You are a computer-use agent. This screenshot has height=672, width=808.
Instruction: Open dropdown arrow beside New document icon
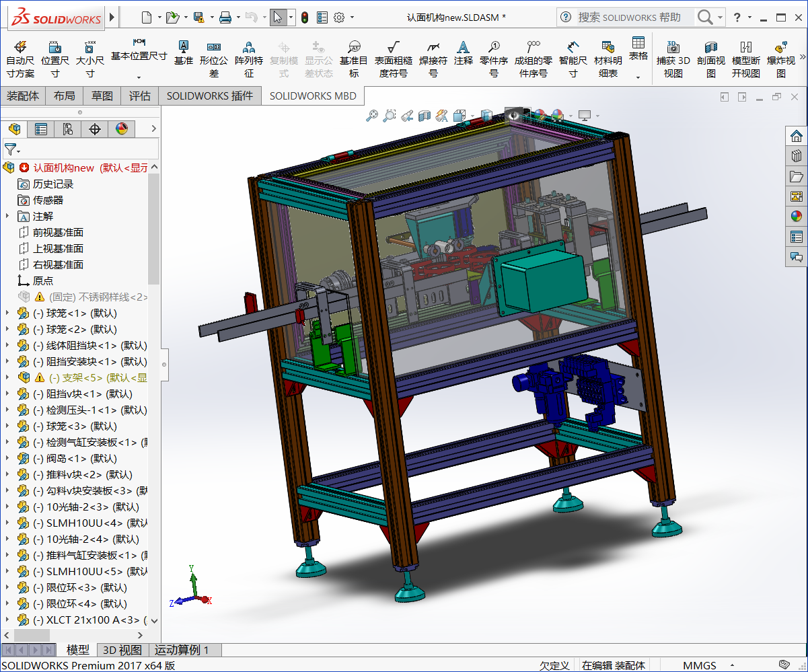(x=159, y=17)
